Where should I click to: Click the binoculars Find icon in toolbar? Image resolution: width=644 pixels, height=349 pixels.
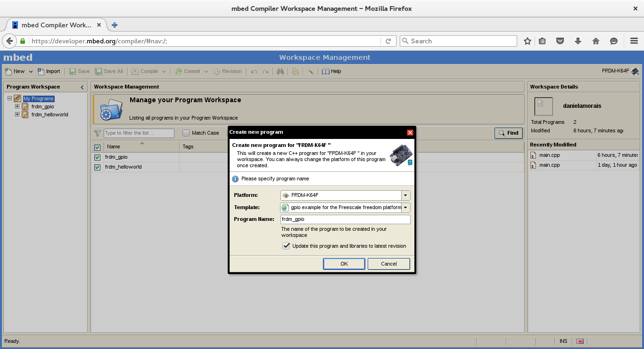click(280, 72)
